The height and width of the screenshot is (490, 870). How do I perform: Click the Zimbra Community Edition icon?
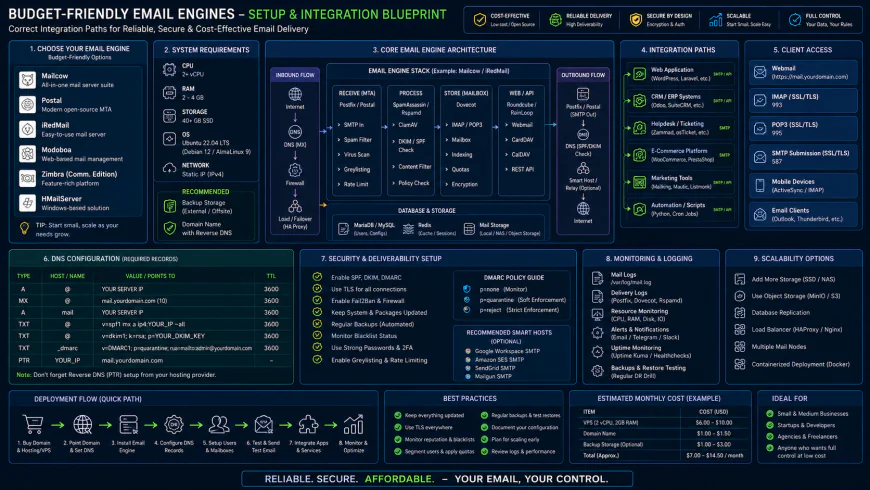point(27,178)
